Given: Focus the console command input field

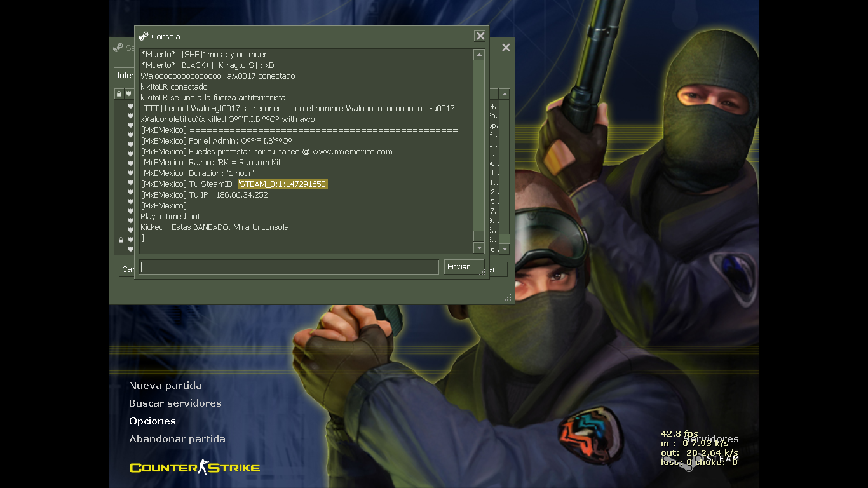Looking at the screenshot, I should (289, 267).
